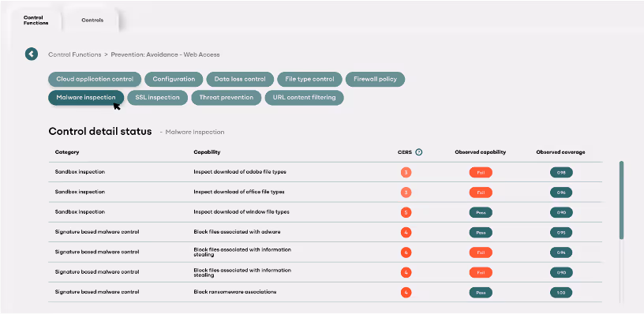Click CERS score 5 badge for window file types

pos(406,212)
